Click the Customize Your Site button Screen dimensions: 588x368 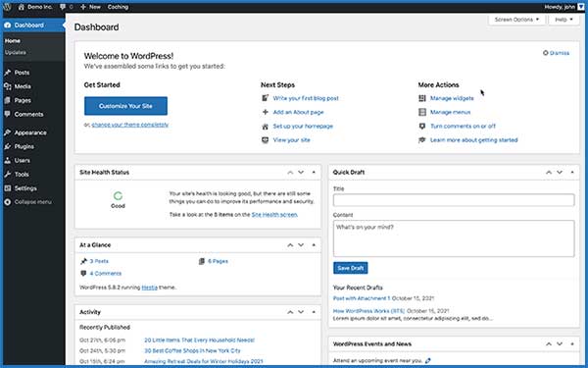(125, 106)
